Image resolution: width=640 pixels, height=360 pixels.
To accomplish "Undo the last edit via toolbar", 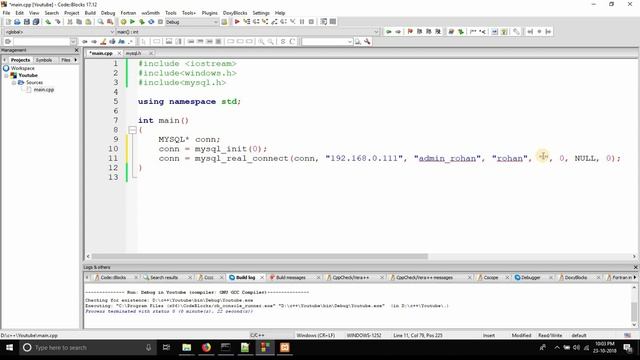I will [x=48, y=22].
